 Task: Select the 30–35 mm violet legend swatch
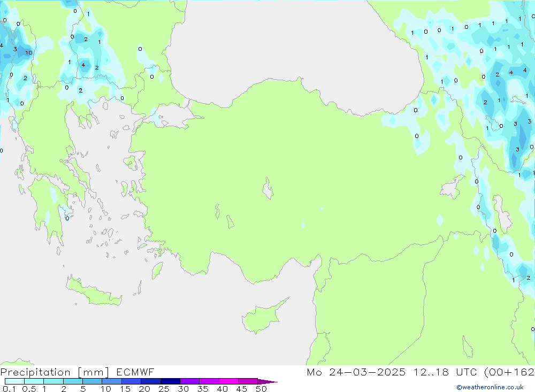point(190,381)
